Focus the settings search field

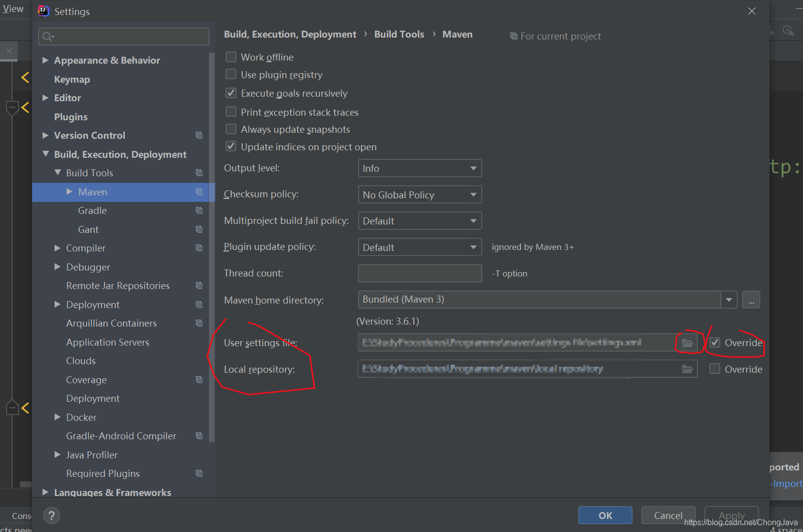click(124, 37)
